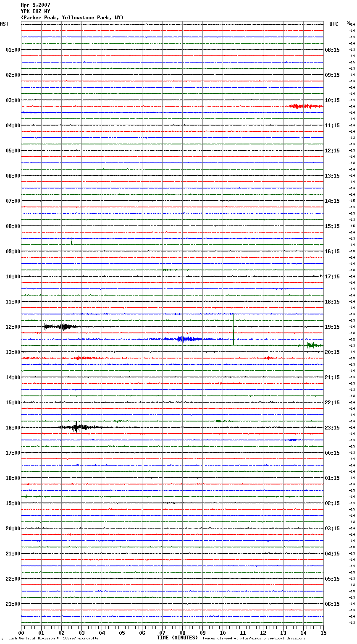Click the '10:15' UTC row label

332,100
